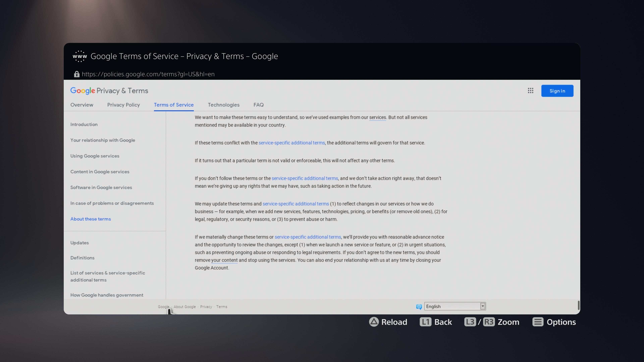The height and width of the screenshot is (362, 644).
Task: Click the Google logo in the header
Action: (83, 91)
